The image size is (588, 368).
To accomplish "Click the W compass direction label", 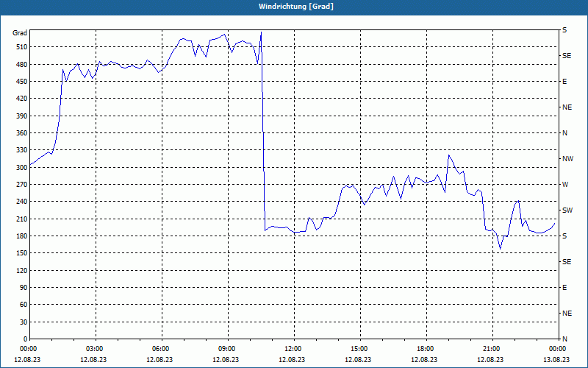I will 565,185.
